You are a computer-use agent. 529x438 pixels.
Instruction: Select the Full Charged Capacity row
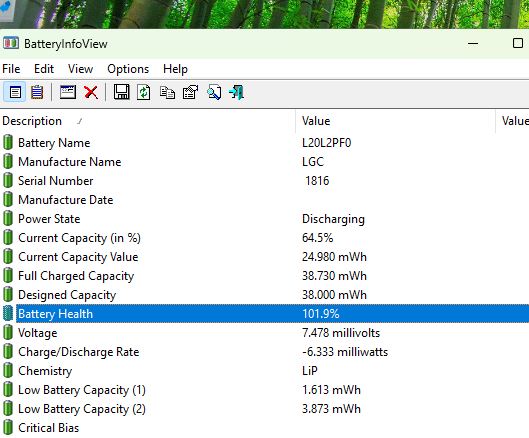[264, 276]
